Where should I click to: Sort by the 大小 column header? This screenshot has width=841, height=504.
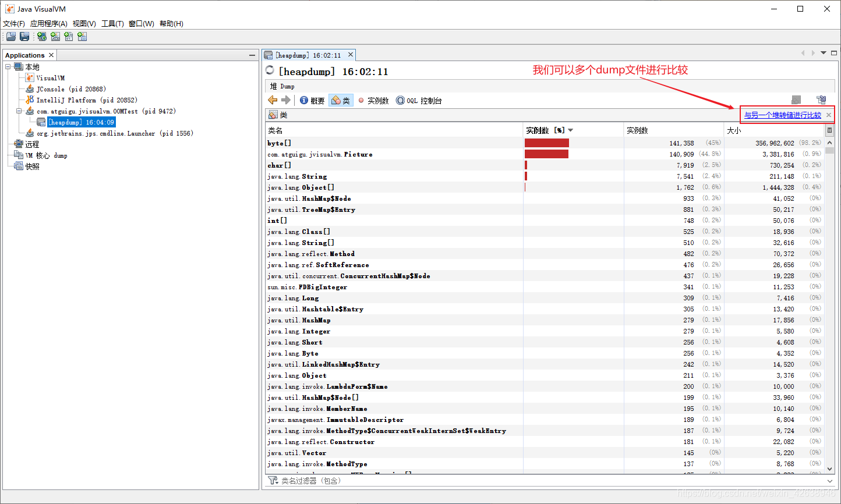tap(775, 130)
